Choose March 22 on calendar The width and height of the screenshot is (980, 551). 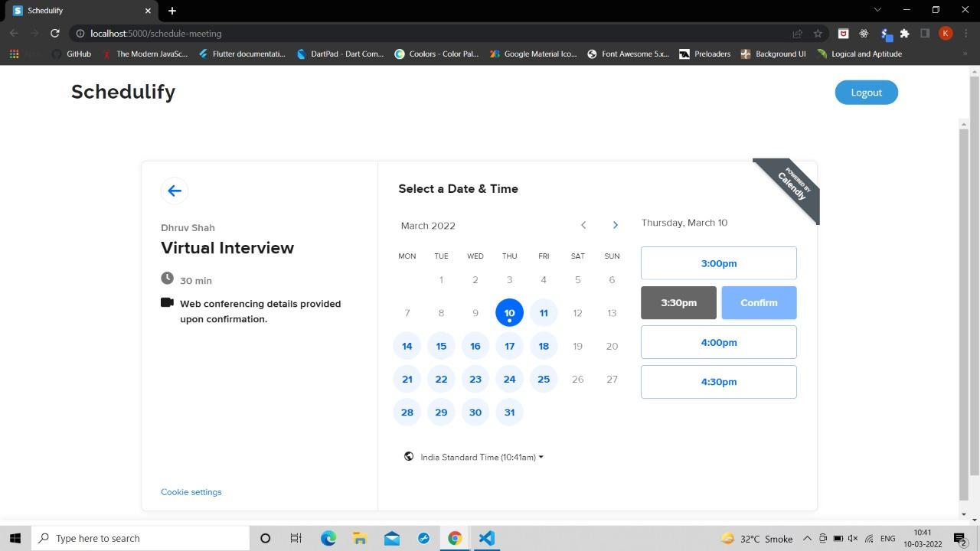(441, 379)
